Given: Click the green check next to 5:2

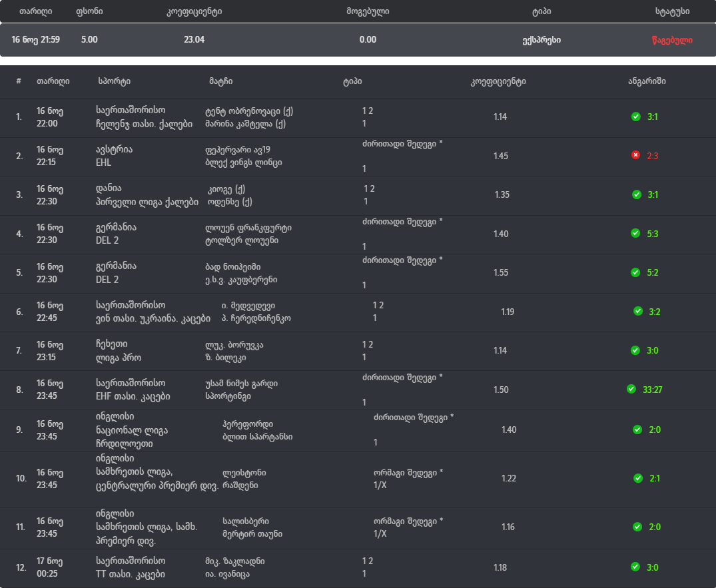Looking at the screenshot, I should [635, 272].
